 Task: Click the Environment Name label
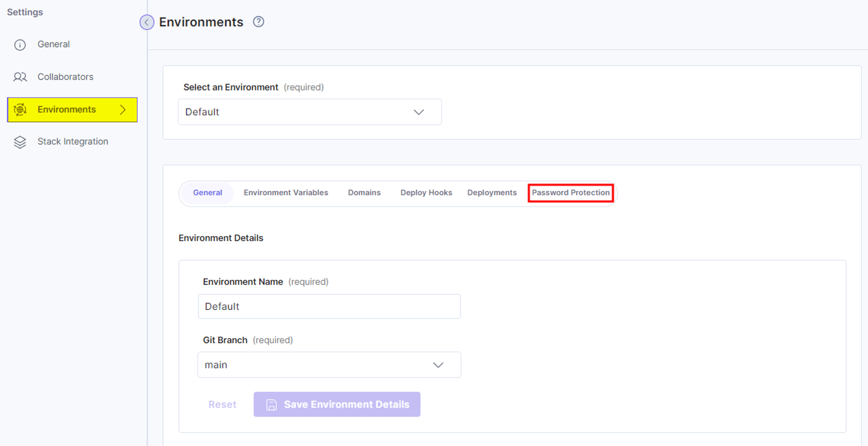(x=243, y=282)
